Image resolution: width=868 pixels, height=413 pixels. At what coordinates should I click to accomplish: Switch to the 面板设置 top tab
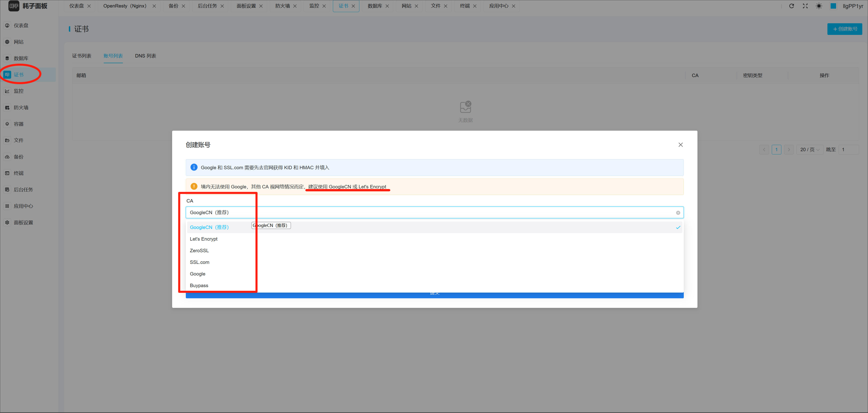pyautogui.click(x=246, y=6)
